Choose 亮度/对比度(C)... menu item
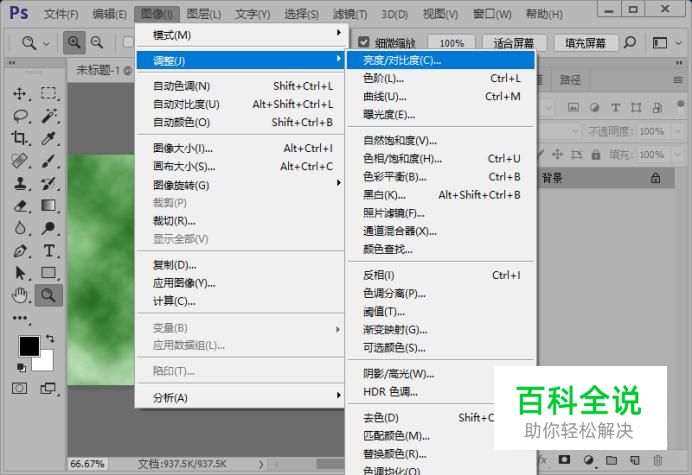The image size is (692, 475). (x=441, y=60)
